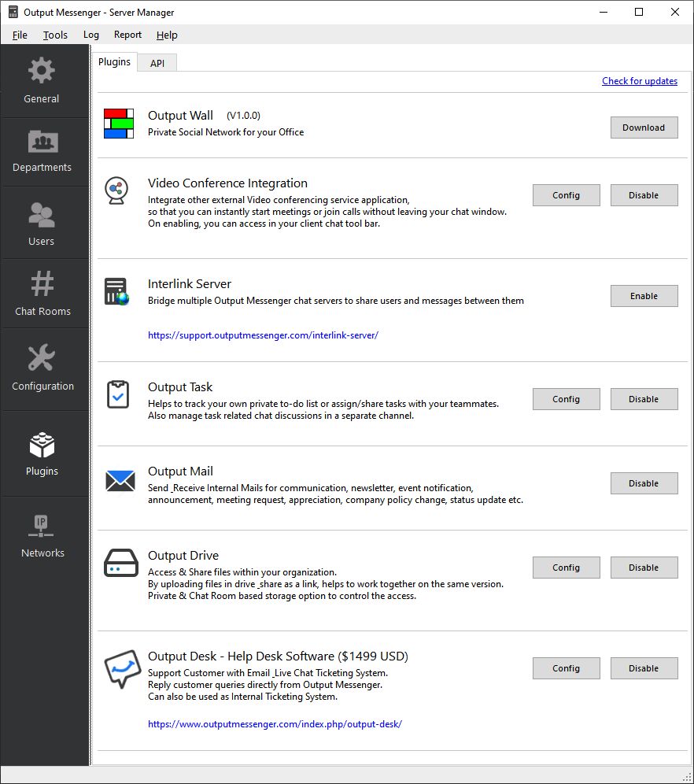Click the Interlink Server plugin icon
The height and width of the screenshot is (784, 694).
[117, 291]
